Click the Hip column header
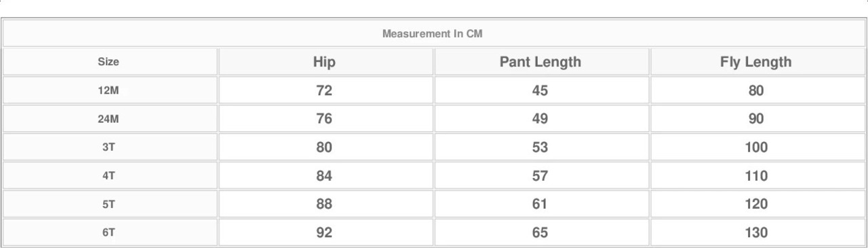Image resolution: width=868 pixels, height=248 pixels. 324,62
